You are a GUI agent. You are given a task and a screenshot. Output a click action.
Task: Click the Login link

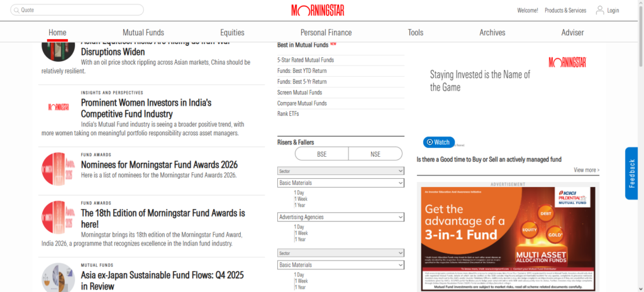tap(613, 10)
